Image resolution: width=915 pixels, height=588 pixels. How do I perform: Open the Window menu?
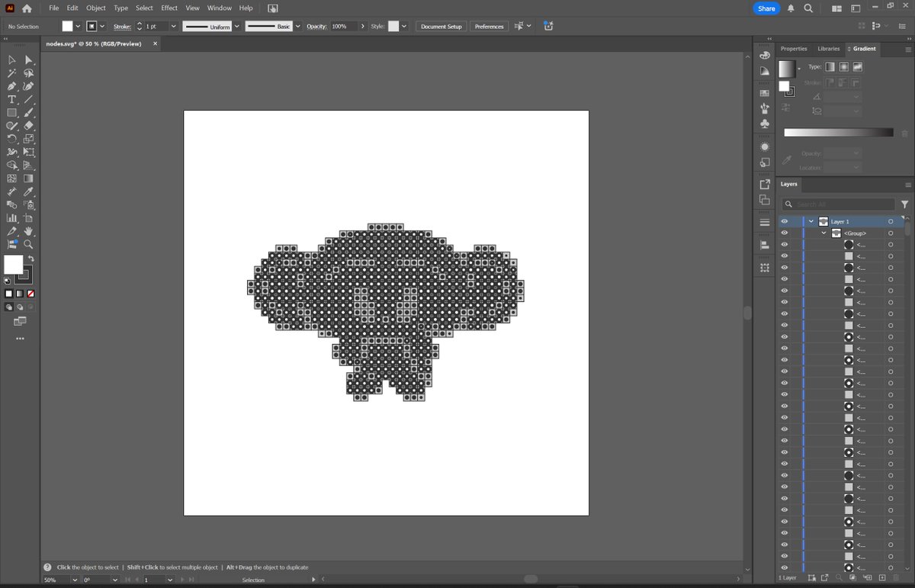click(x=220, y=8)
